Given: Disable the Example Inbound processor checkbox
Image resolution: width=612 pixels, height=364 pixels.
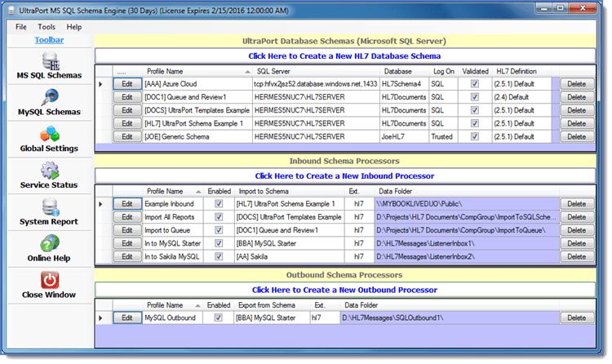Looking at the screenshot, I should coord(219,203).
